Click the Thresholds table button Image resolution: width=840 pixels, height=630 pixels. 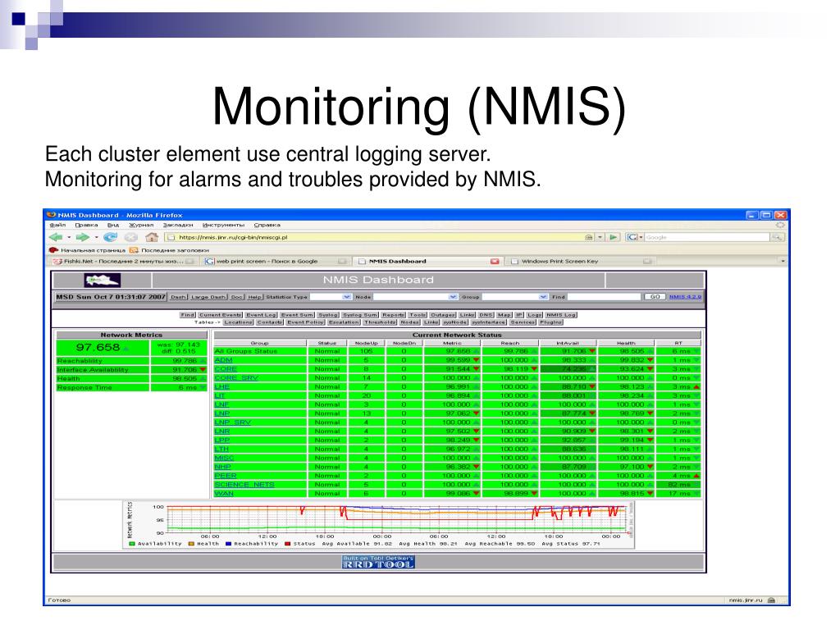(x=380, y=322)
